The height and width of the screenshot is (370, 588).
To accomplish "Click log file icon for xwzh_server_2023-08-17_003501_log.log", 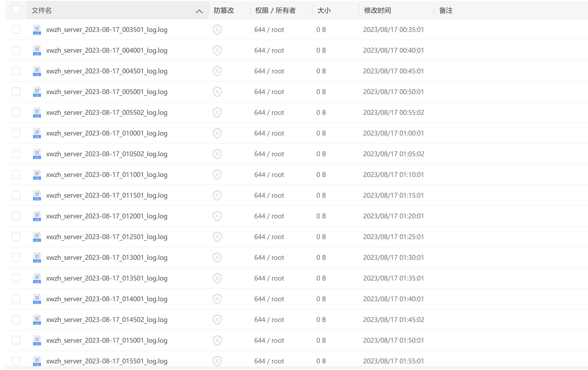I will (37, 30).
